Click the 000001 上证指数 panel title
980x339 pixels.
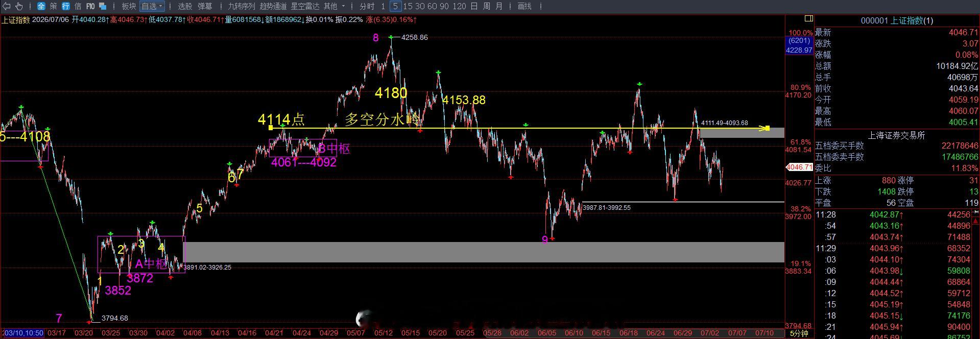point(897,20)
